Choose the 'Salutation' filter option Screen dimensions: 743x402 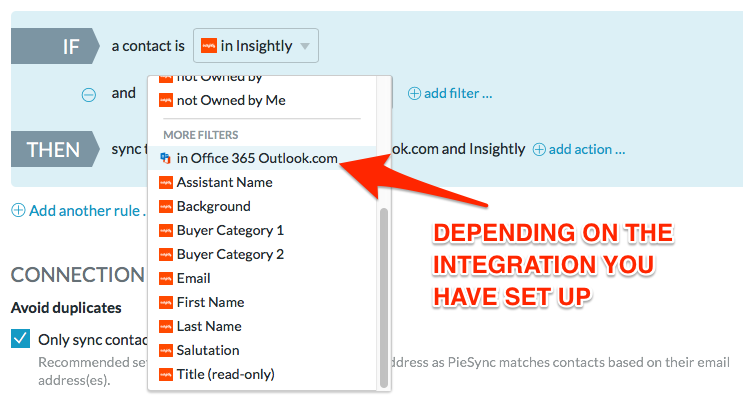(262, 350)
